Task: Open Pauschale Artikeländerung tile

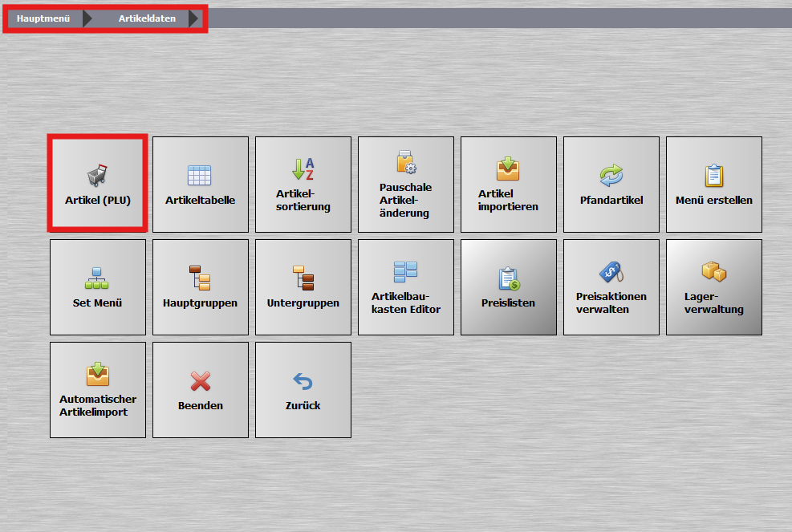Action: click(406, 185)
